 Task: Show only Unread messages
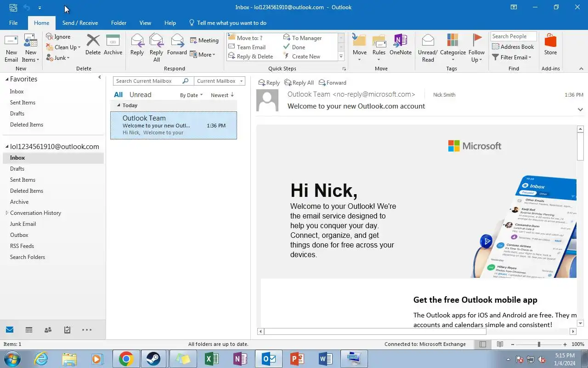(x=140, y=95)
